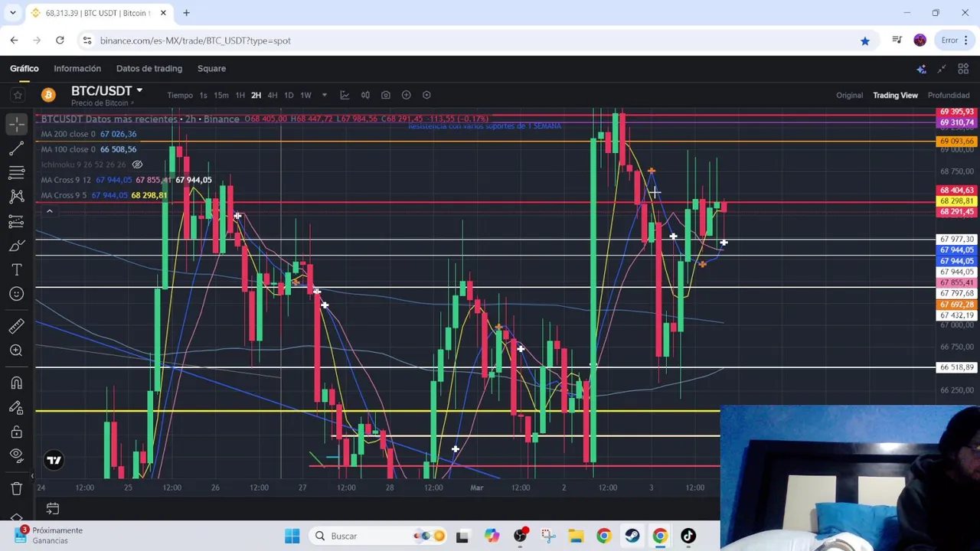Viewport: 980px width, 551px height.
Task: Toggle hide all drawings eye icon
Action: pos(17,456)
